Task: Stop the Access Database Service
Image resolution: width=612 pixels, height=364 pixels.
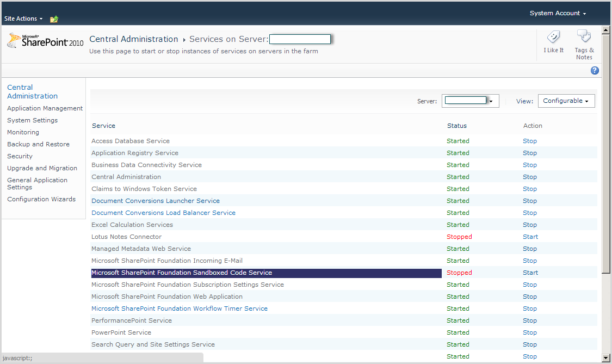Action: (530, 141)
